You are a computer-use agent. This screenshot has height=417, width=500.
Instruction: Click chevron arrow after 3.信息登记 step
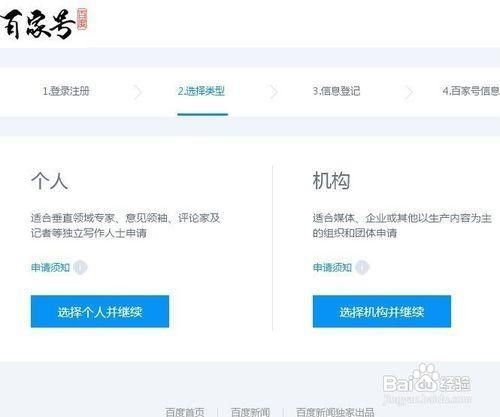(409, 92)
